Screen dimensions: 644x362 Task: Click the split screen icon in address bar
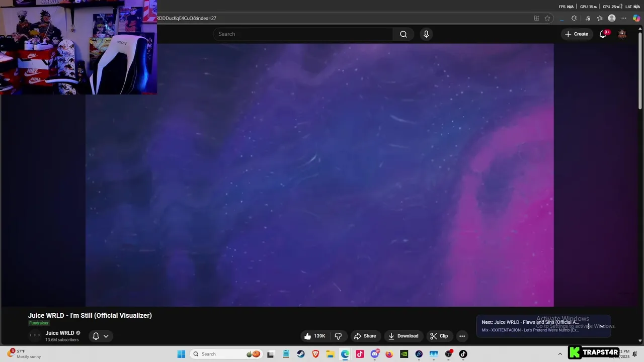click(536, 18)
